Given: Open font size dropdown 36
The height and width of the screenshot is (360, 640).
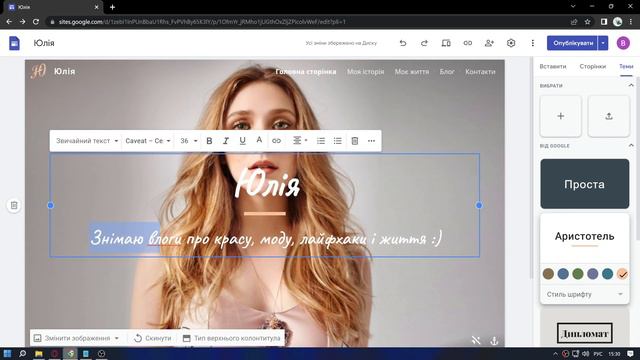Looking at the screenshot, I should click(x=189, y=141).
